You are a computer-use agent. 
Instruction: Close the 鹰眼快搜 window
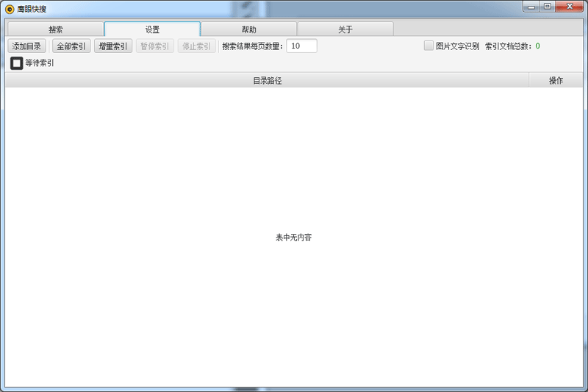[569, 7]
